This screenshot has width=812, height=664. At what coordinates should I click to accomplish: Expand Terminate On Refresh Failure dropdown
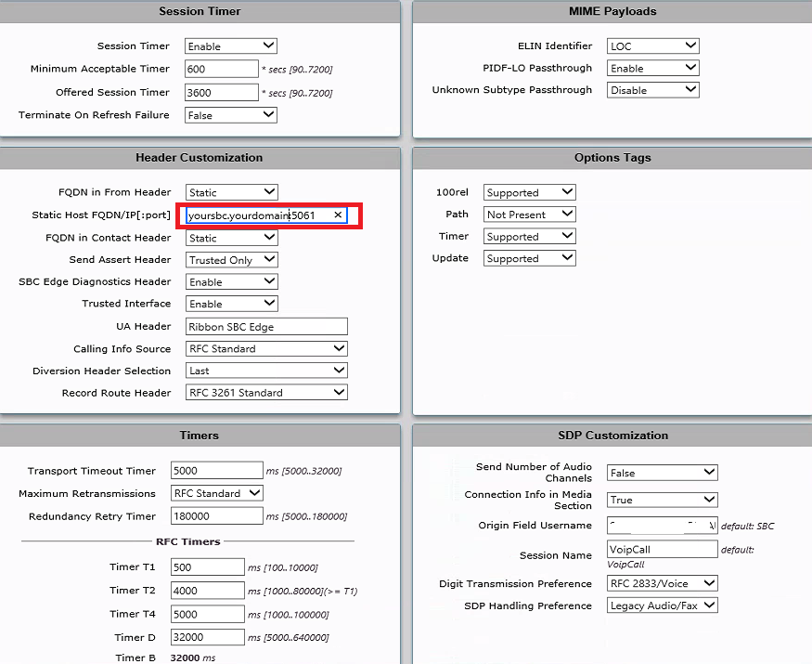pos(231,115)
